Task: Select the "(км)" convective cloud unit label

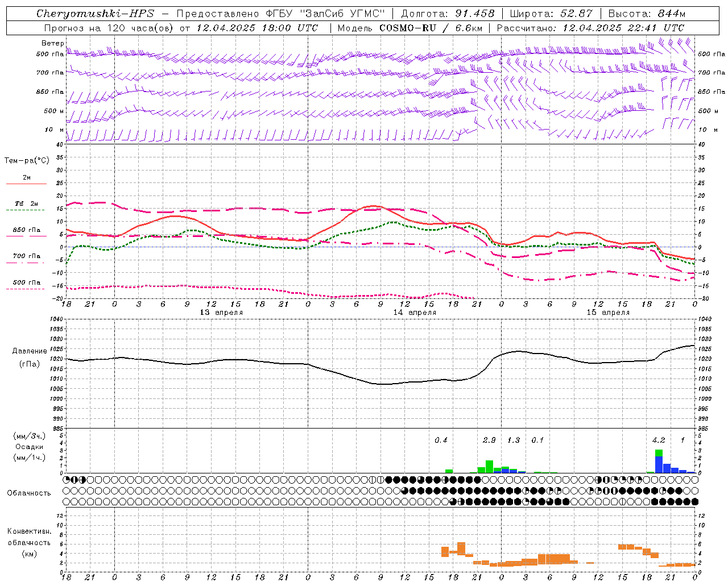Action: click(x=30, y=554)
